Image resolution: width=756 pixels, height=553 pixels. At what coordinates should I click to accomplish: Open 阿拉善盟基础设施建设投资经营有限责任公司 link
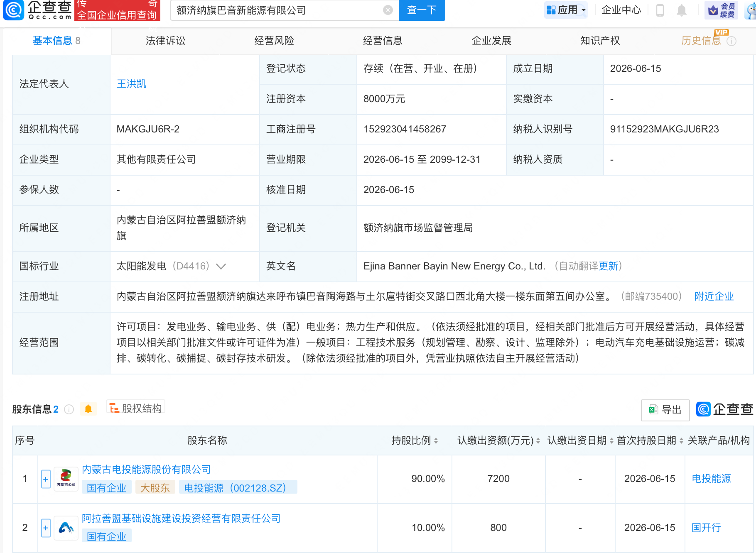coord(181,519)
